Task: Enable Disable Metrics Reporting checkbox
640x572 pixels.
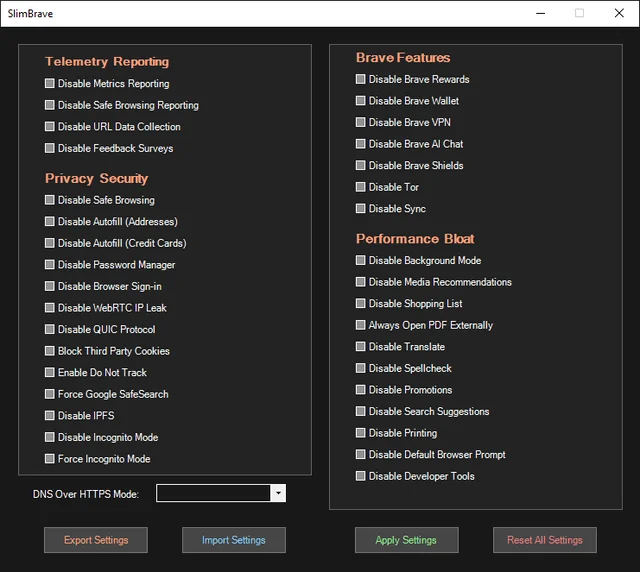Action: [49, 83]
